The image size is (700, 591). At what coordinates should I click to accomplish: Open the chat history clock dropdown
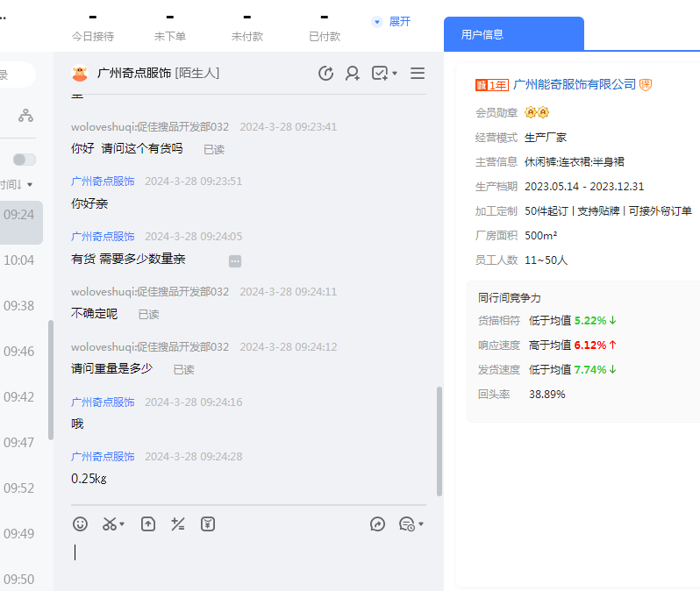coord(411,524)
